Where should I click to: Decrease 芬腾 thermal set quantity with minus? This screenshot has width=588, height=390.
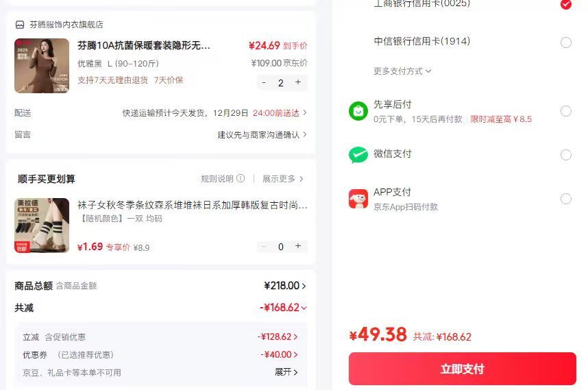click(264, 82)
